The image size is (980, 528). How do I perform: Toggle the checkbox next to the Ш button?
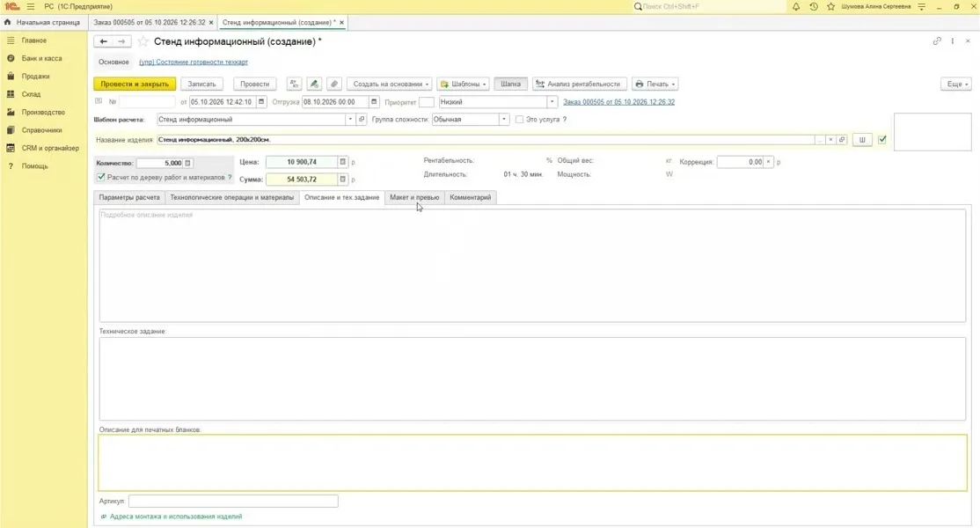click(881, 140)
